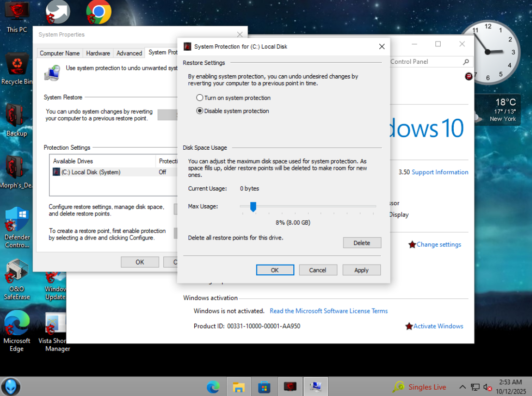The height and width of the screenshot is (396, 532).
Task: Click the Max Usage slider thumb
Action: pos(253,207)
